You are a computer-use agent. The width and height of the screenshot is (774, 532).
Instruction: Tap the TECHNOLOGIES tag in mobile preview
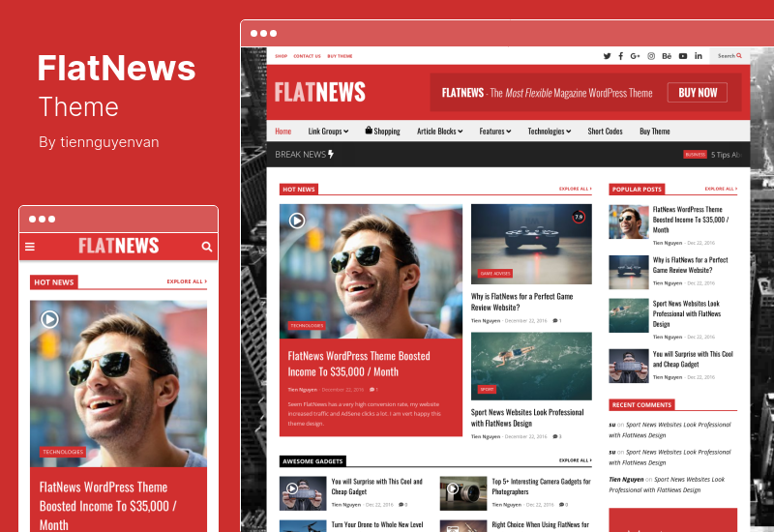(63, 452)
